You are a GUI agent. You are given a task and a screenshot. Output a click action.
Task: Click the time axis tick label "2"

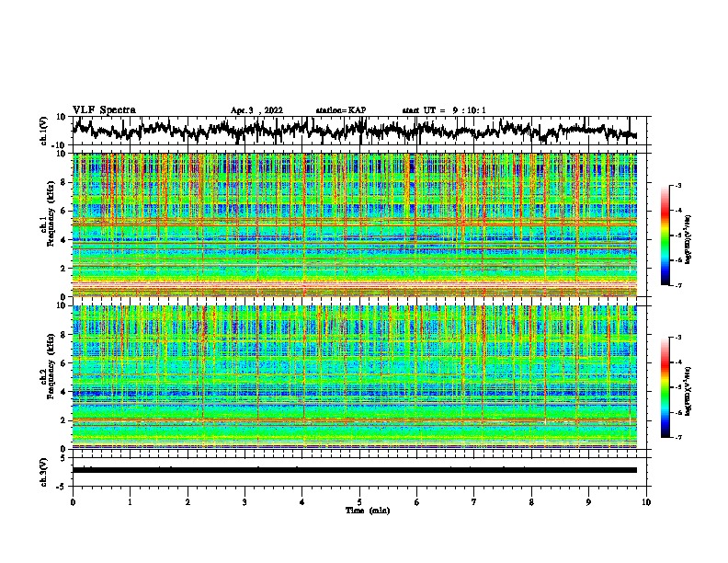click(x=188, y=502)
